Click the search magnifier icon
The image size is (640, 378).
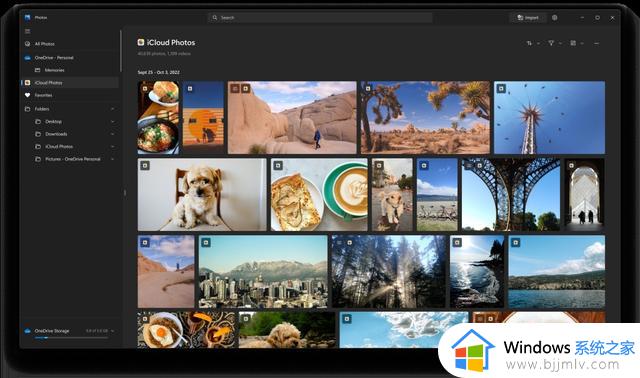coord(215,18)
